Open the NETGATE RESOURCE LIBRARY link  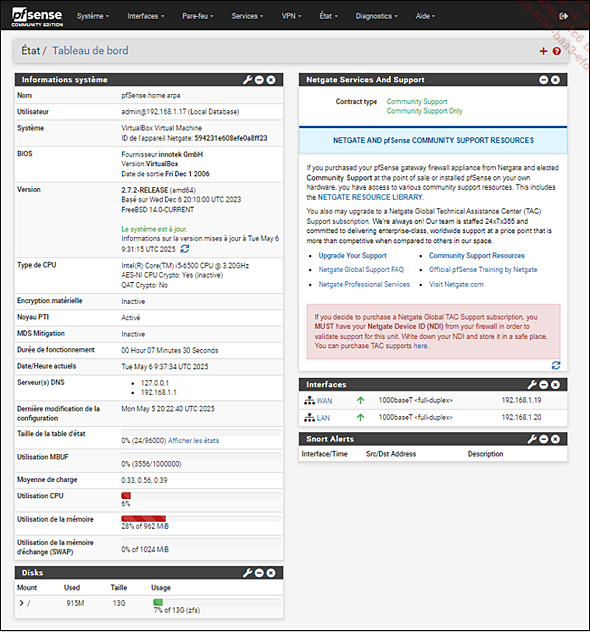click(370, 197)
